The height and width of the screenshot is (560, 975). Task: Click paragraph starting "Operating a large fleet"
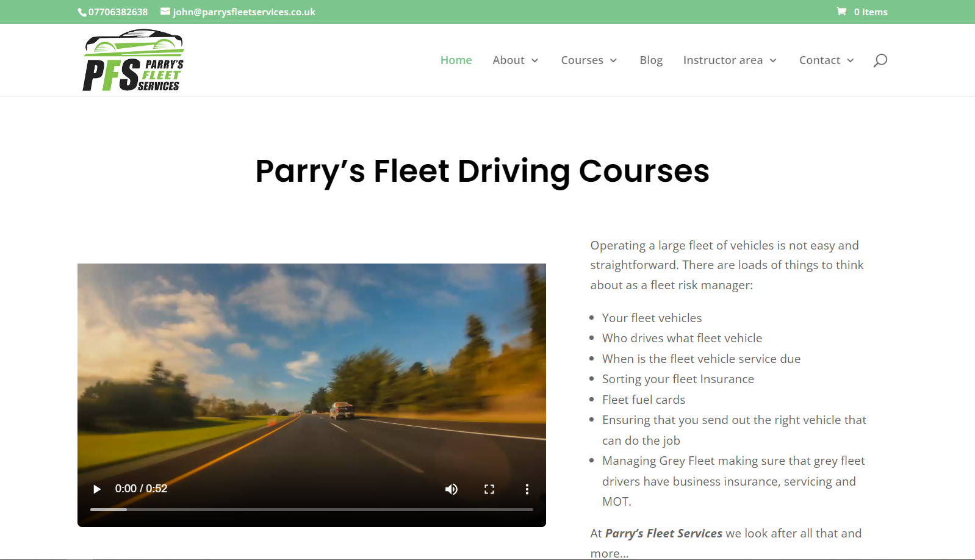(727, 265)
